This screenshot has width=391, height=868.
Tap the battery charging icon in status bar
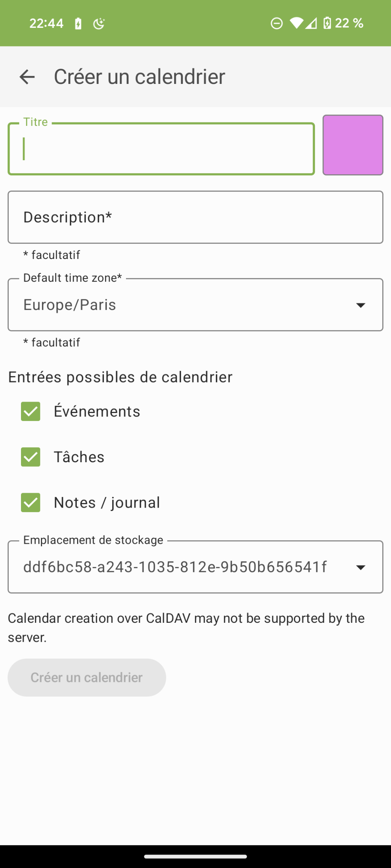point(78,24)
